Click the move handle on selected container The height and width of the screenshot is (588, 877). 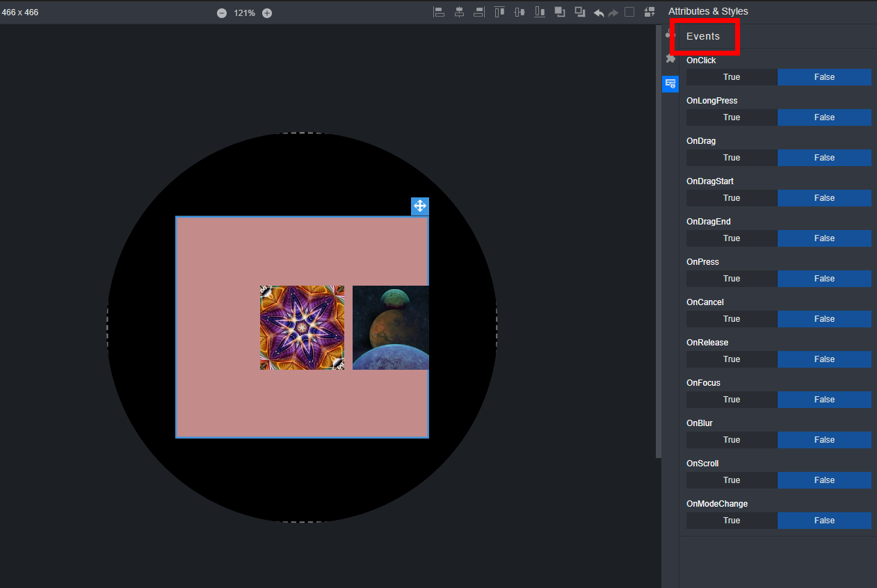coord(420,206)
